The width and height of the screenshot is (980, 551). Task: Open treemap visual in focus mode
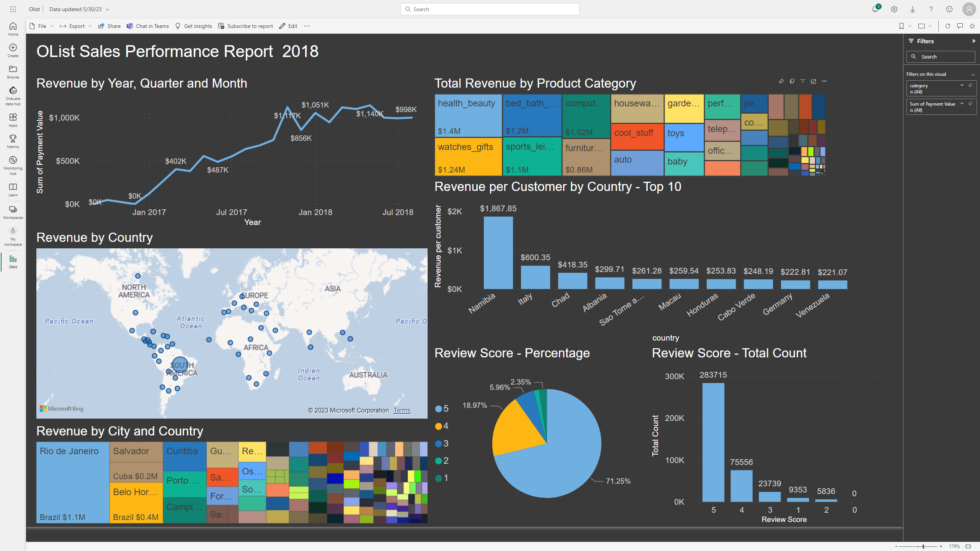click(x=813, y=81)
